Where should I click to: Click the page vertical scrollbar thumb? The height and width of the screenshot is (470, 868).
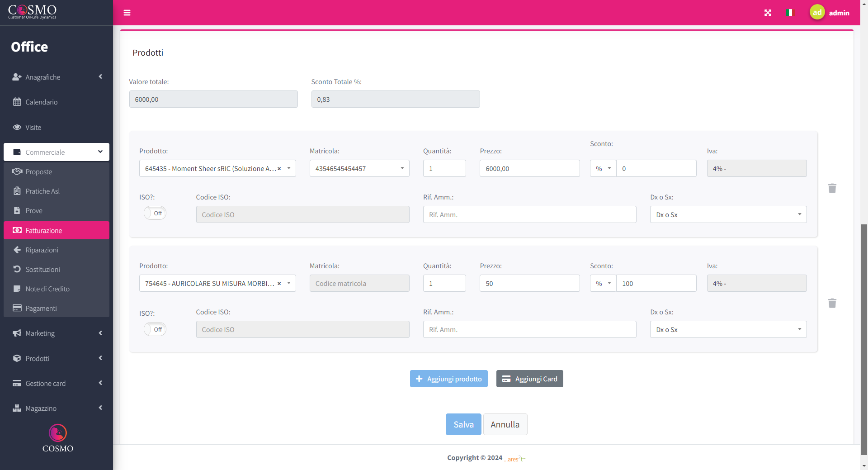864,339
